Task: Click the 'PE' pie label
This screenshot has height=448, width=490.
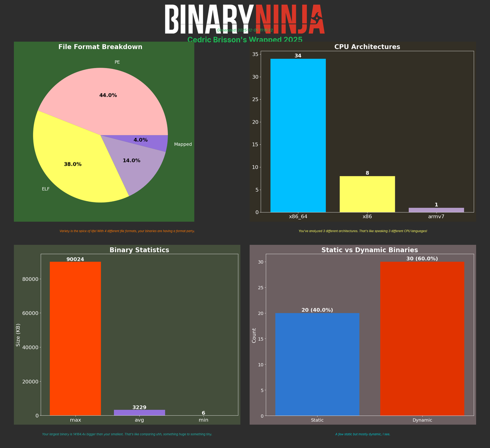Action: coord(117,62)
